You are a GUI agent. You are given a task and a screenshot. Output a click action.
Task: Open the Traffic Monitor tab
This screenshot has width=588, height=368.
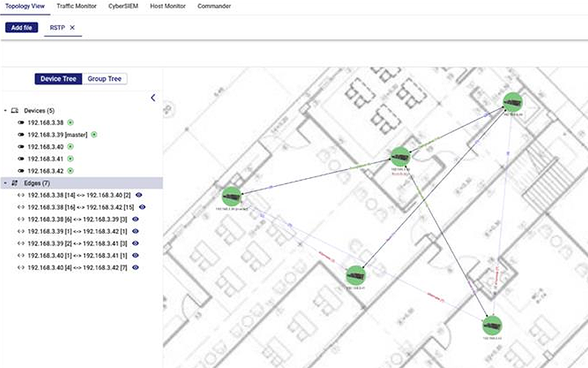click(76, 6)
